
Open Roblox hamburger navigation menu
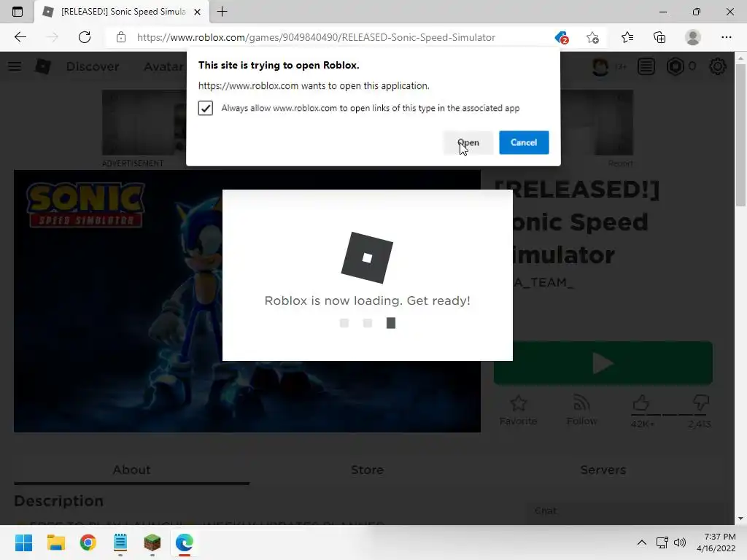(15, 66)
